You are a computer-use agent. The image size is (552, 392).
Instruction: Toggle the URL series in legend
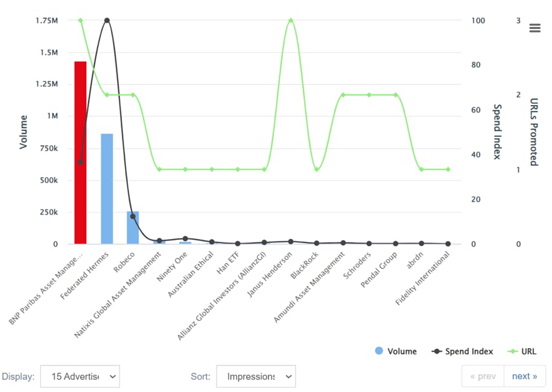522,351
